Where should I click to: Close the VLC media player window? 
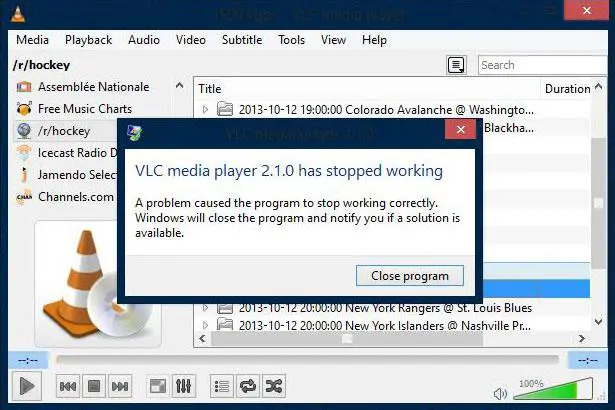pyautogui.click(x=586, y=10)
